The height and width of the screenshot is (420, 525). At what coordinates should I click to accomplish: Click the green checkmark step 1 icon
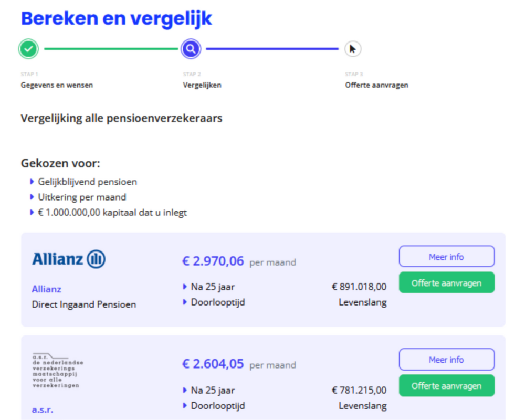coord(28,49)
